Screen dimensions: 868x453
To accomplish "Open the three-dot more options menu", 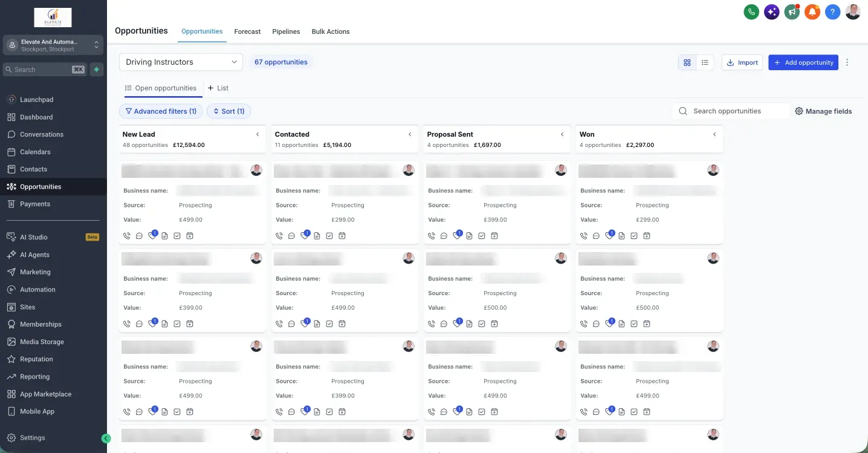I will tap(847, 62).
